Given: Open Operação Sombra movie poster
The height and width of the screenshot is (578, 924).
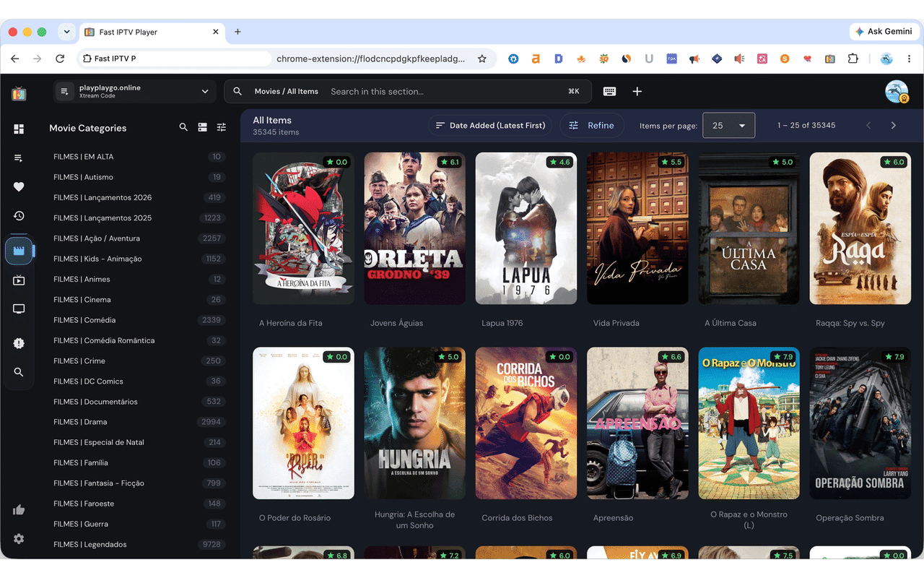Looking at the screenshot, I should 860,423.
